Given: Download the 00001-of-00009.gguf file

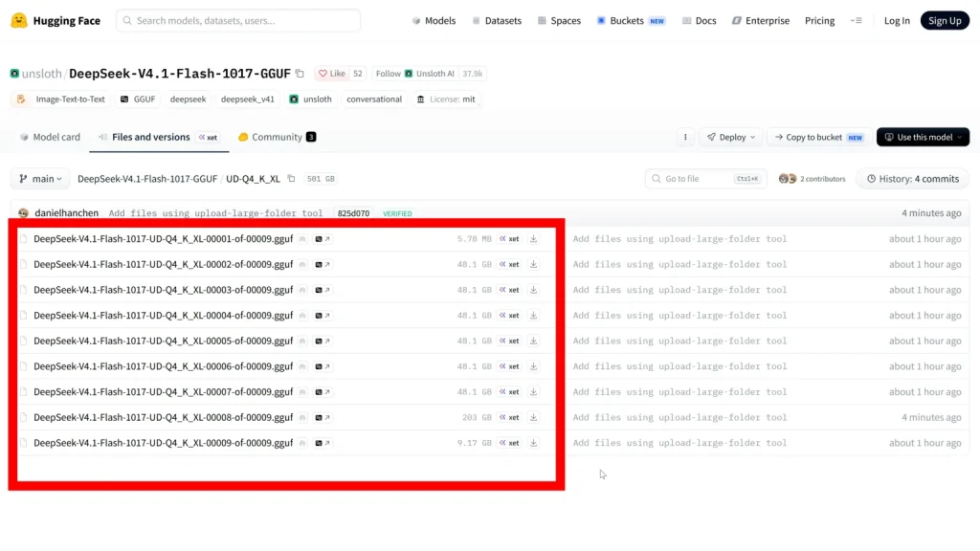Looking at the screenshot, I should coord(533,238).
